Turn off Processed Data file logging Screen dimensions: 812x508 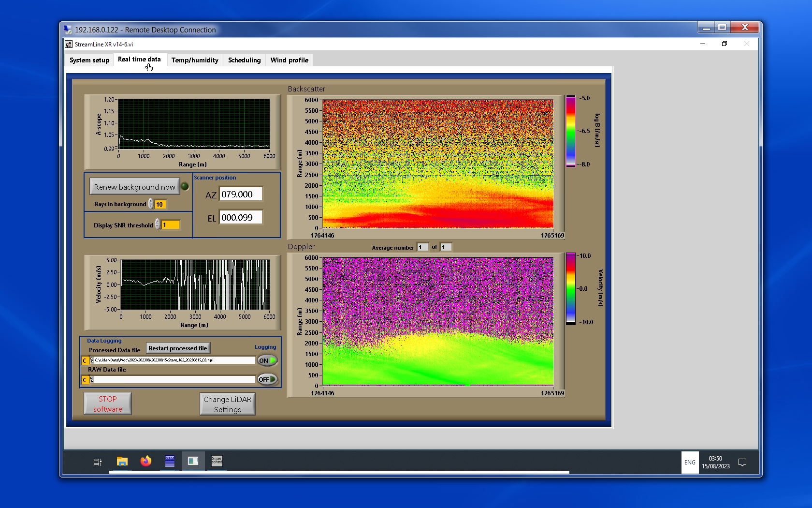[x=267, y=360]
